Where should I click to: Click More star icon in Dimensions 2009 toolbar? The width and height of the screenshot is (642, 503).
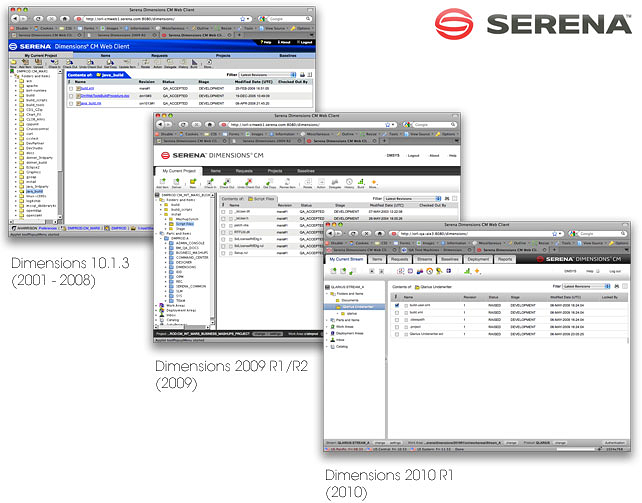pyautogui.click(x=373, y=182)
